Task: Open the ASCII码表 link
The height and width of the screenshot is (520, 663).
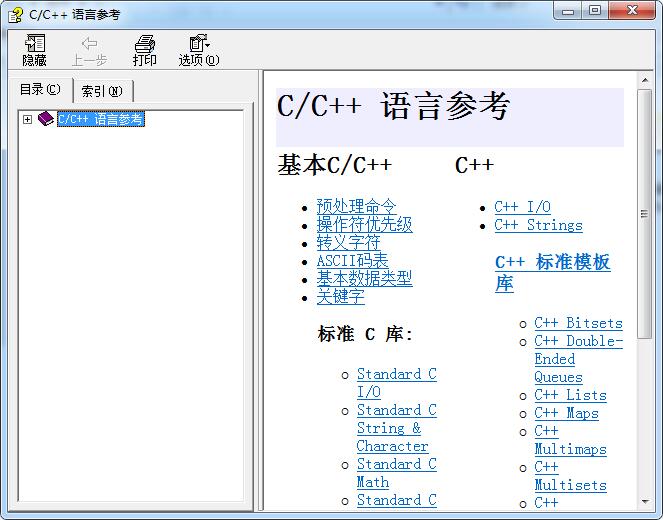Action: pos(352,260)
